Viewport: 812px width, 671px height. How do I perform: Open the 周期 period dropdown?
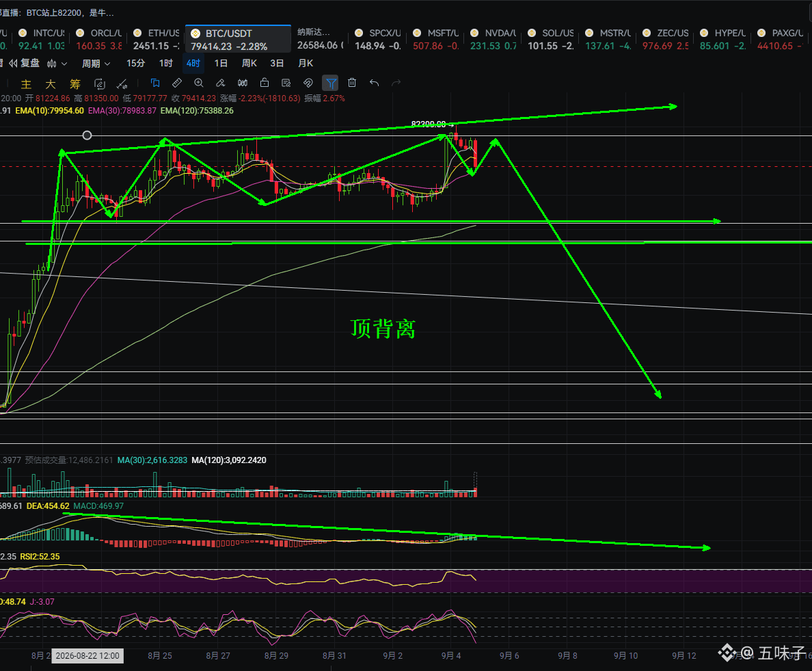(96, 64)
